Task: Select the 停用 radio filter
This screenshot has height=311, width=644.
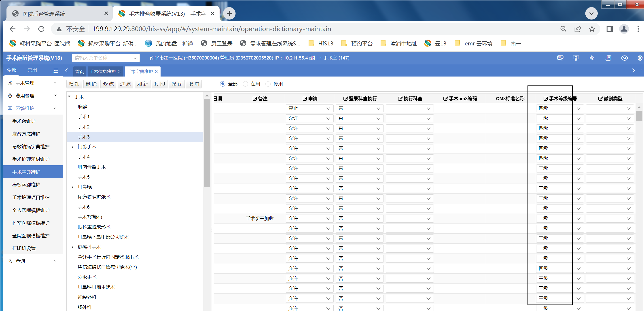Action: point(268,84)
